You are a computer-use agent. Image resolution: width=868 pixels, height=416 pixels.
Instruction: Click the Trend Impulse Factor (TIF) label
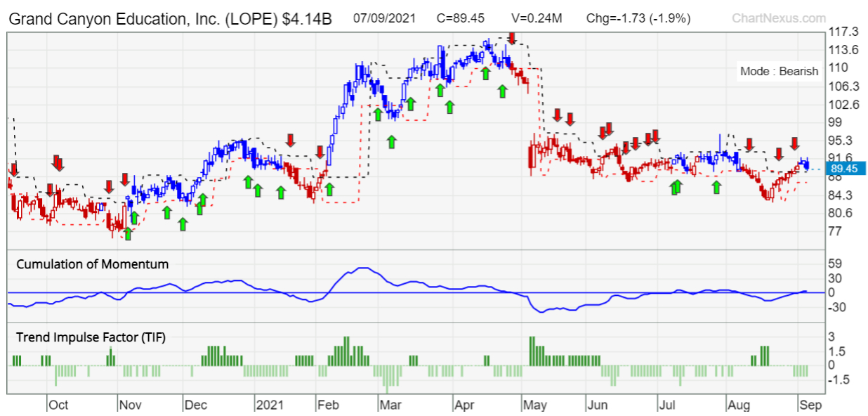click(91, 337)
